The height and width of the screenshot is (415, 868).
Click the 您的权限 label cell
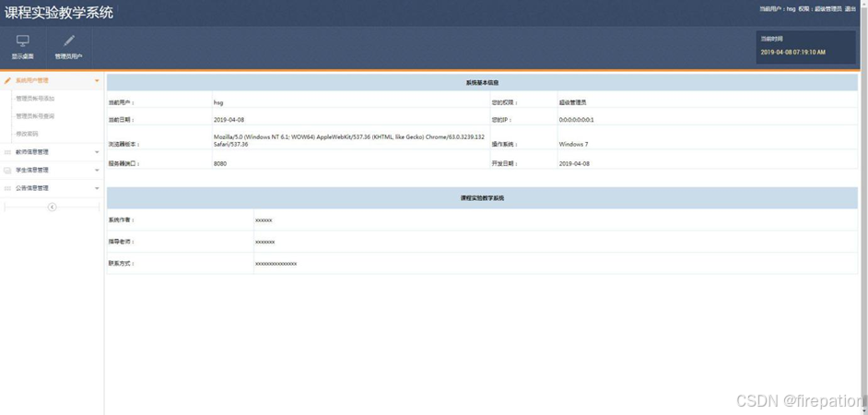pos(523,100)
